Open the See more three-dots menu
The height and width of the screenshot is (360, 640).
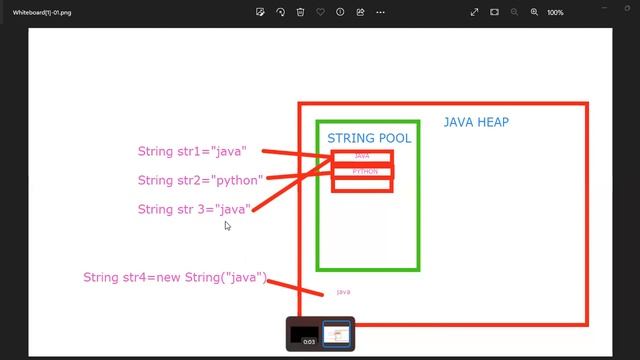(380, 12)
